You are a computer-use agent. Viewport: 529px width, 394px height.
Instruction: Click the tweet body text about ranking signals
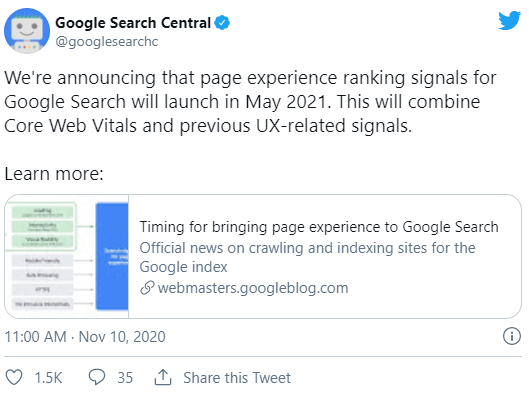point(250,102)
